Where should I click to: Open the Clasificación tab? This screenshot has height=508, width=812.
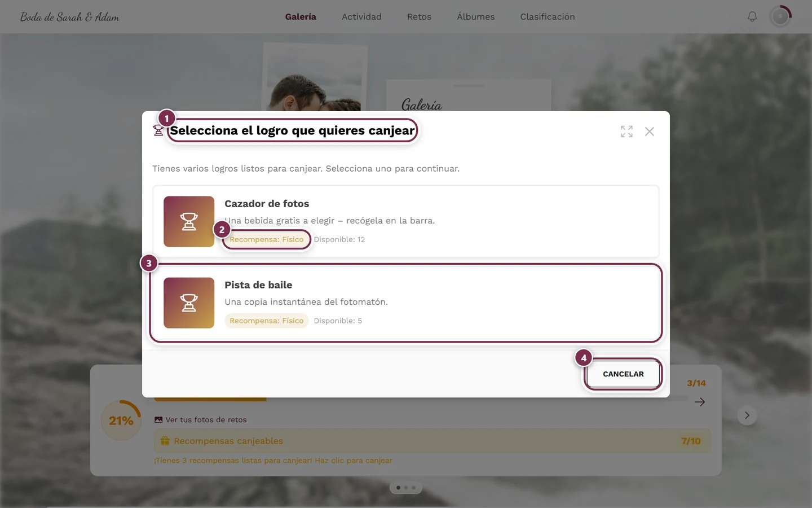tap(548, 17)
